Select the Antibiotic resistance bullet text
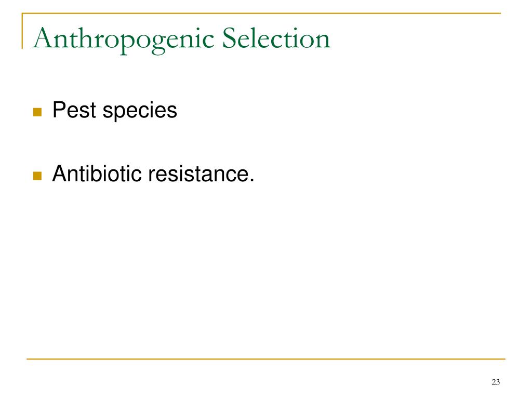532x399 pixels. pos(153,174)
